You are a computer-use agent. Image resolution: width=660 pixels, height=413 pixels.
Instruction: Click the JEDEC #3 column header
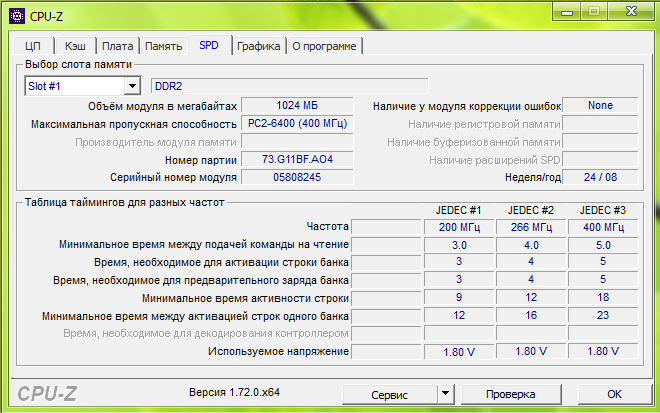[603, 210]
